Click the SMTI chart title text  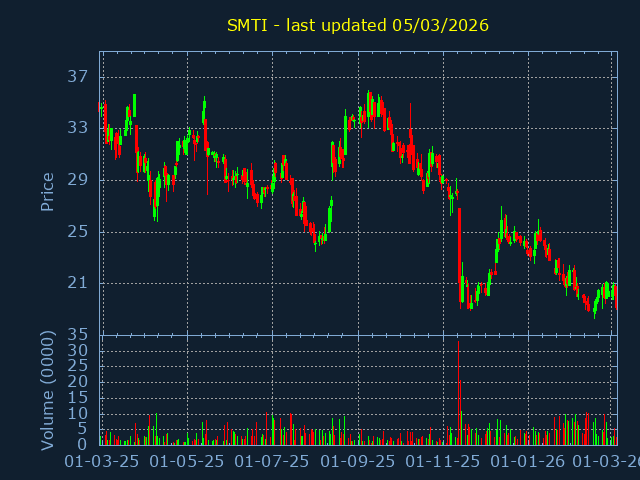(x=357, y=25)
